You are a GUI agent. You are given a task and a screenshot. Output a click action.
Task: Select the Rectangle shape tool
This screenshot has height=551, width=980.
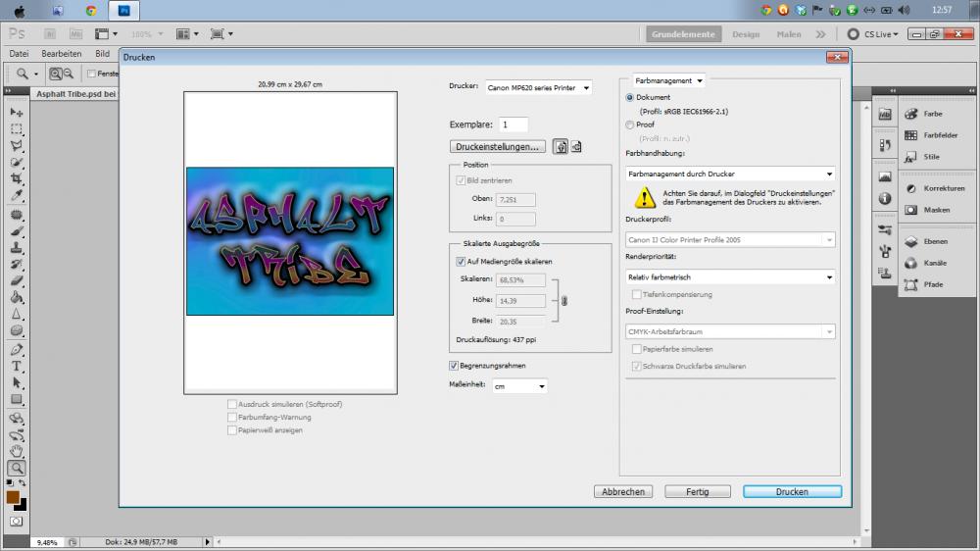[17, 399]
